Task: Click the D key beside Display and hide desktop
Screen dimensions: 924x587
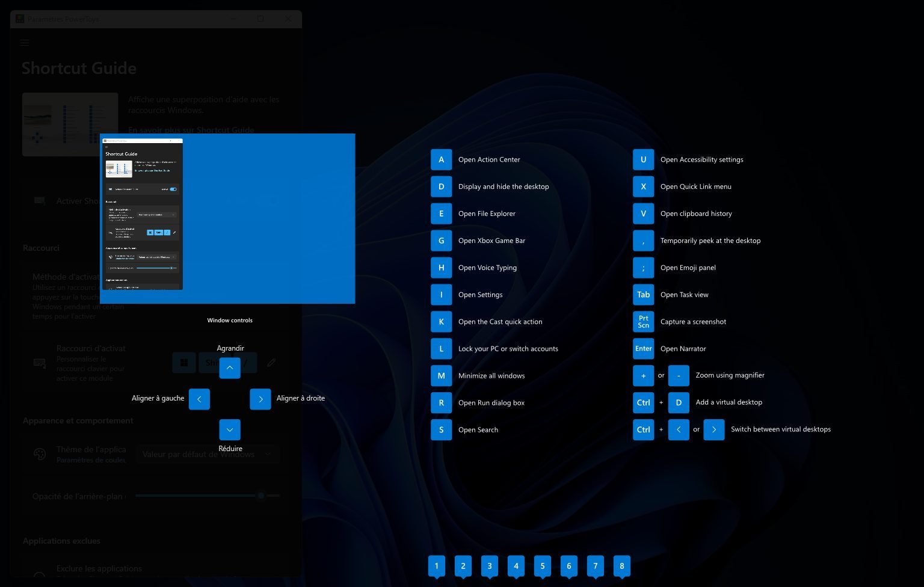Action: (441, 186)
